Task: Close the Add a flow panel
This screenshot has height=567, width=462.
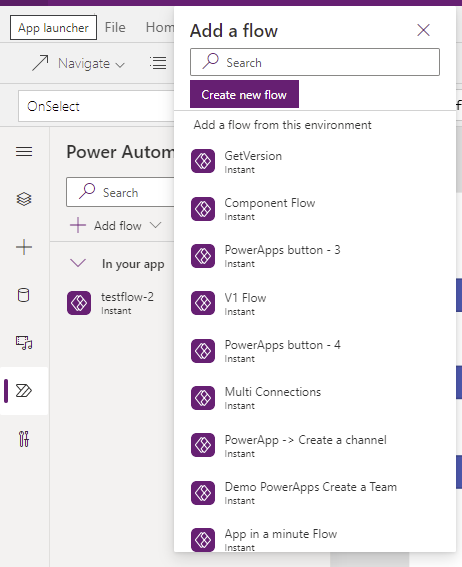Action: coord(423,30)
